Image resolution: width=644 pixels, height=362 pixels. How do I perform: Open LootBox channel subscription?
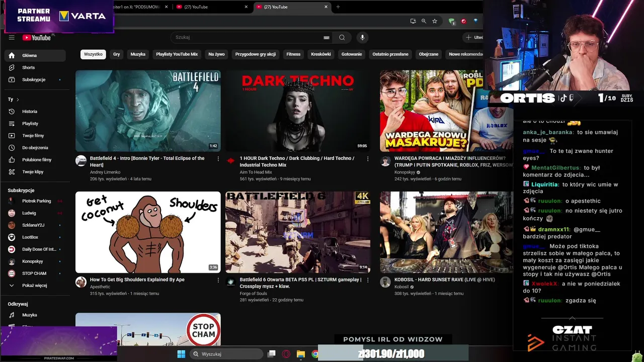click(x=35, y=237)
